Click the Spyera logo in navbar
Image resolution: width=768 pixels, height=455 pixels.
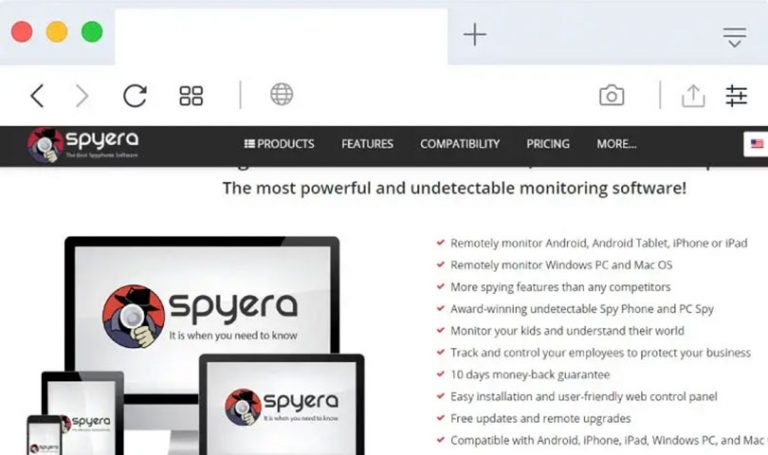click(83, 144)
